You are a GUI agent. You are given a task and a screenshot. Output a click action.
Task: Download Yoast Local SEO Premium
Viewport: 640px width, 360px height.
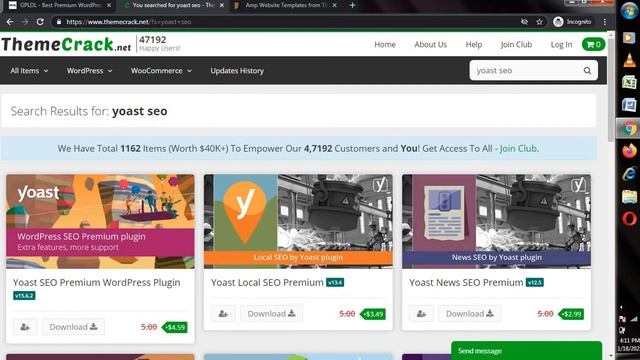[x=271, y=314]
